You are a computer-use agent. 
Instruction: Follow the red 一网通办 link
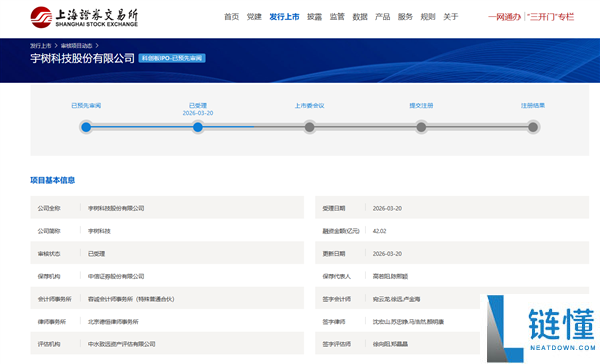coord(504,17)
